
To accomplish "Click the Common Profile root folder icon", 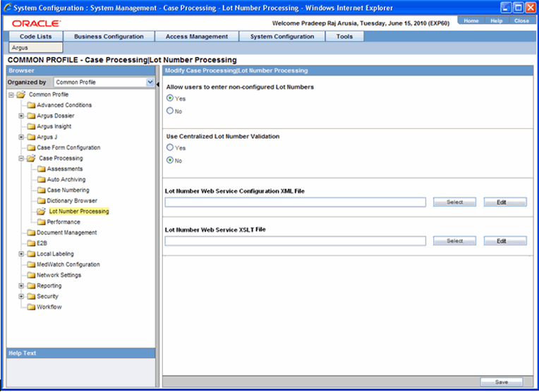I will coord(21,94).
